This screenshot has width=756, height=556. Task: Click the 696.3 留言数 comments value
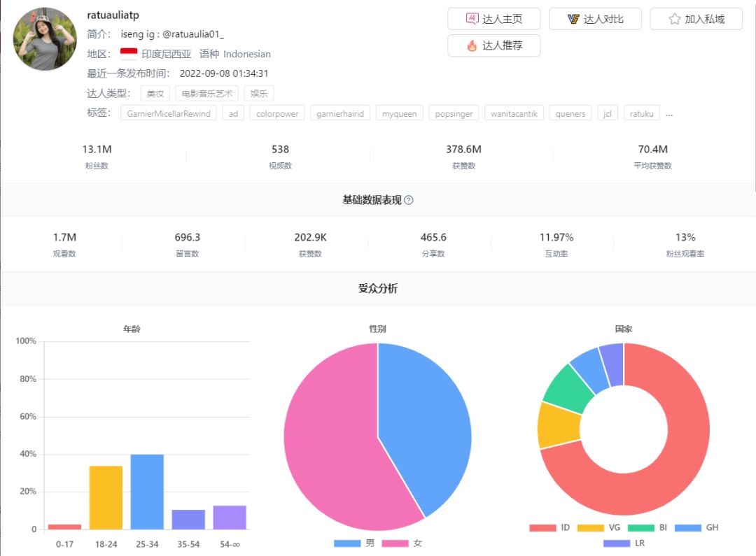(x=188, y=238)
